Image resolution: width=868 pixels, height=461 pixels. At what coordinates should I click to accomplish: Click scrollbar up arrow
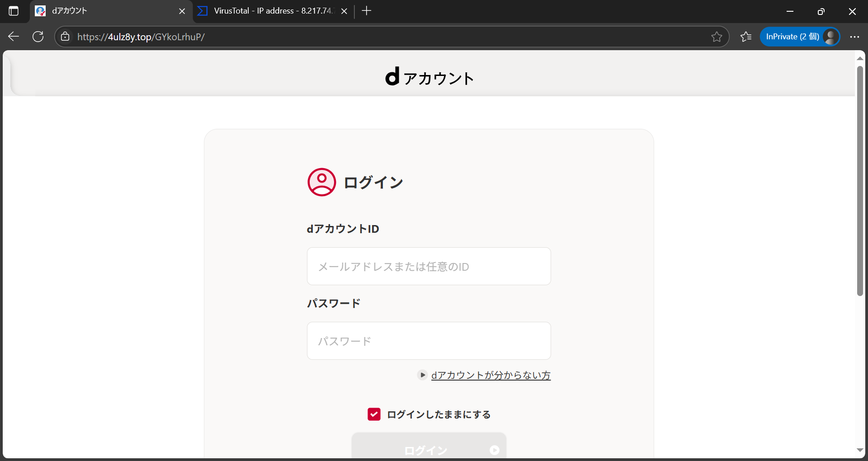pos(860,58)
